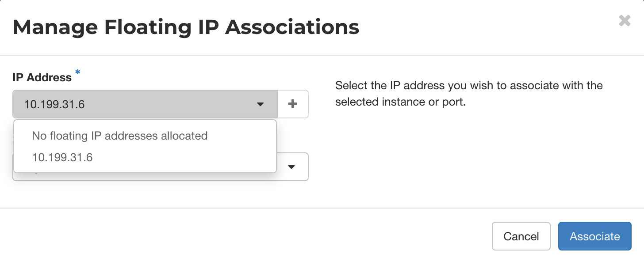Click the word "Associations" in the title
Viewport: 644px width, 258px height.
(x=292, y=27)
